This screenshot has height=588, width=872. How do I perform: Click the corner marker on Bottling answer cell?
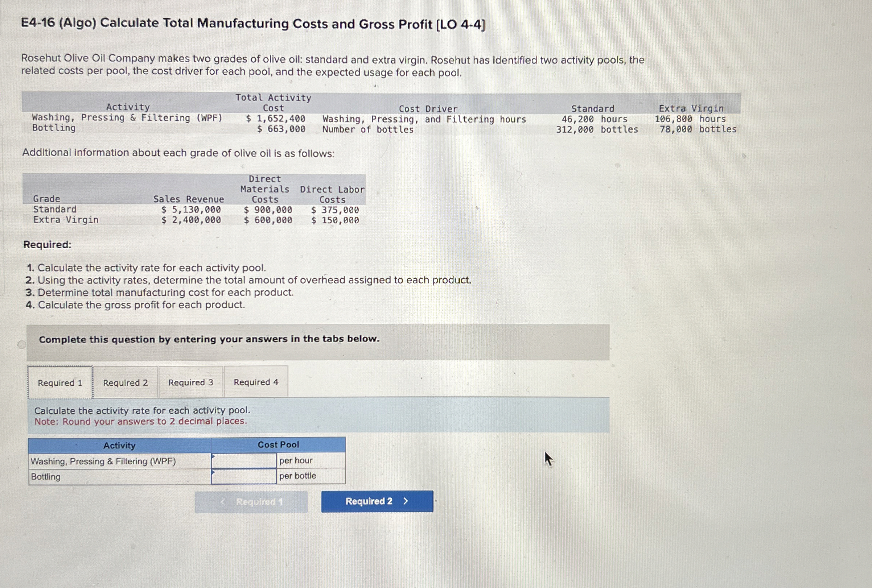213,472
